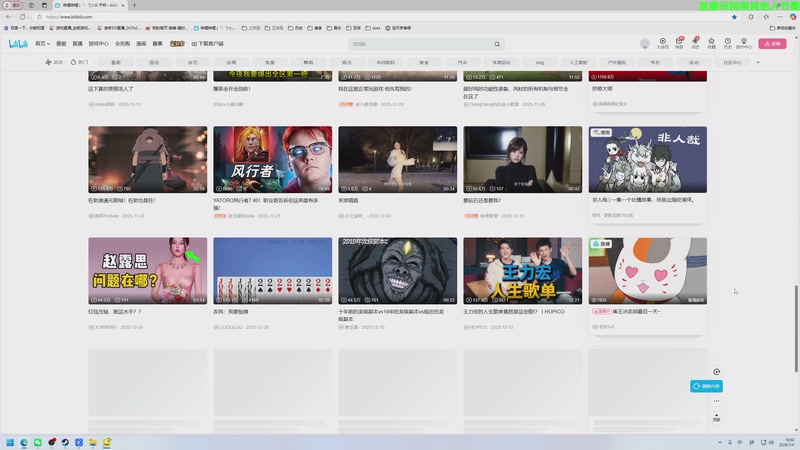800x450 pixels.
Task: Click the pink 投稿 upload button
Action: click(x=772, y=44)
